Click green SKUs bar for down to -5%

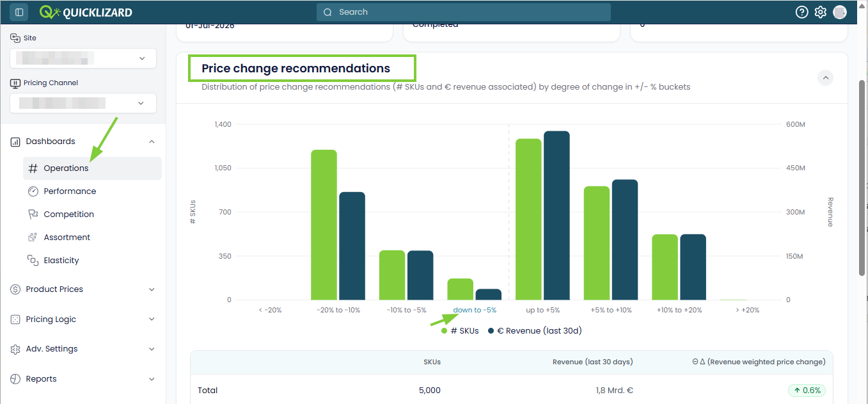(x=461, y=289)
